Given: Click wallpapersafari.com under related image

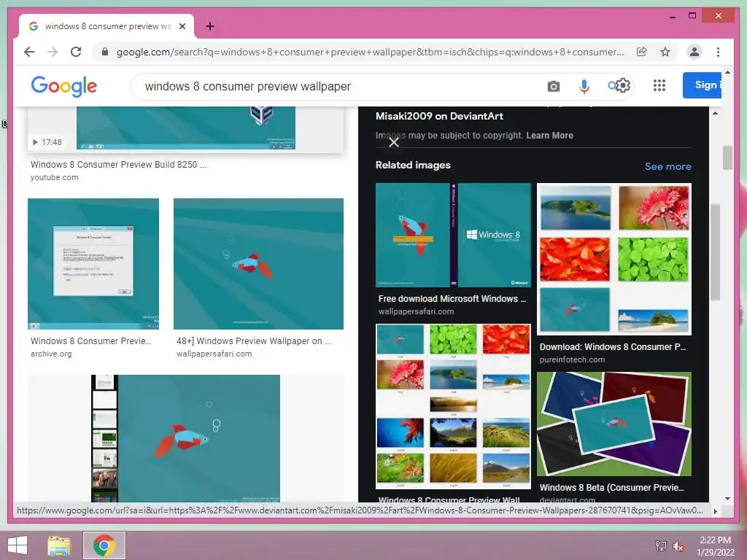Looking at the screenshot, I should click(416, 311).
